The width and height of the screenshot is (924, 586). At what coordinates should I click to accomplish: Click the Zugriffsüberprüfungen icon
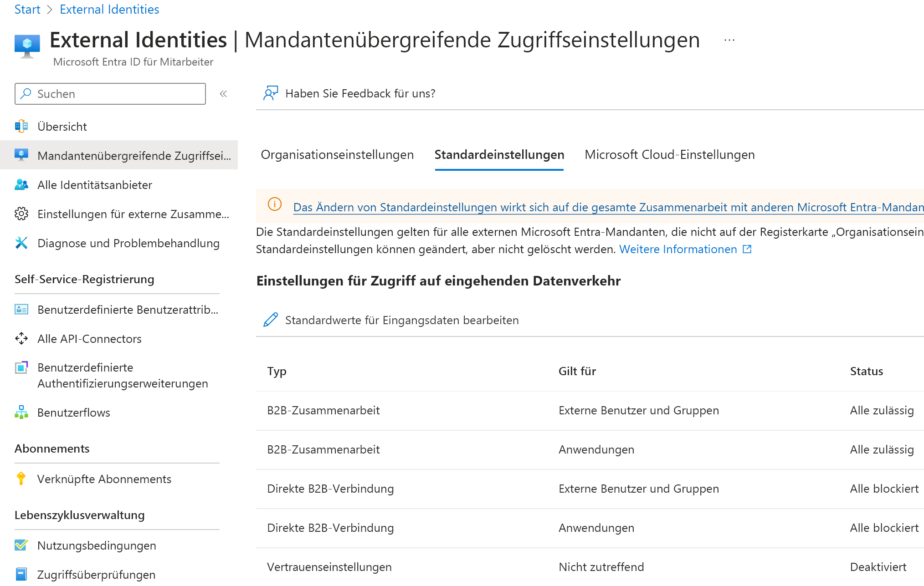tap(21, 574)
